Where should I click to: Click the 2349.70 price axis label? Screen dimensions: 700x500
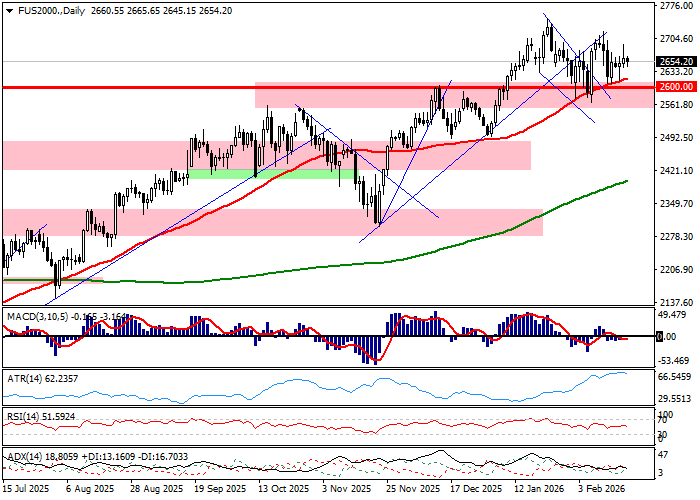[x=677, y=204]
